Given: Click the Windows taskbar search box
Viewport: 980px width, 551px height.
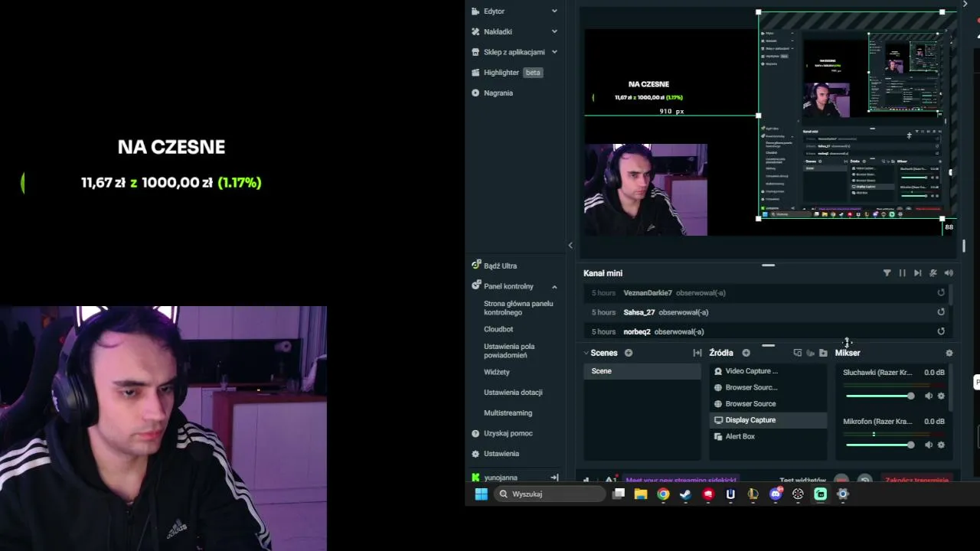Looking at the screenshot, I should 551,494.
